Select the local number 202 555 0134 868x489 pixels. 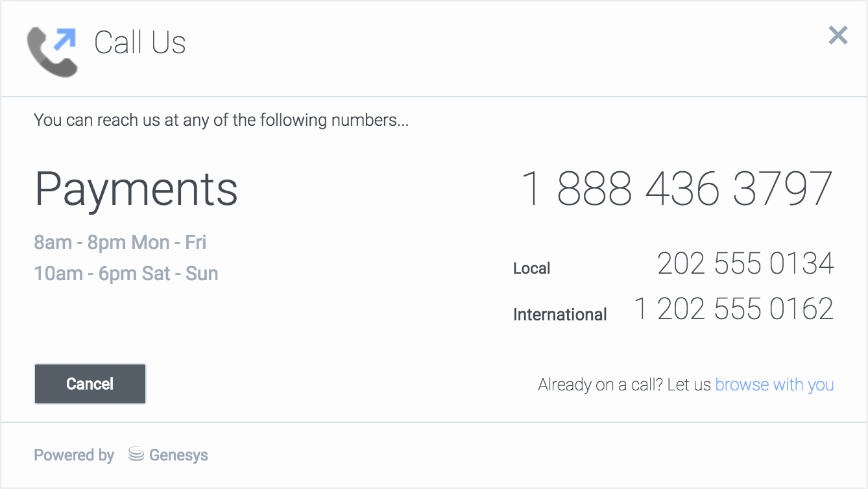[745, 264]
